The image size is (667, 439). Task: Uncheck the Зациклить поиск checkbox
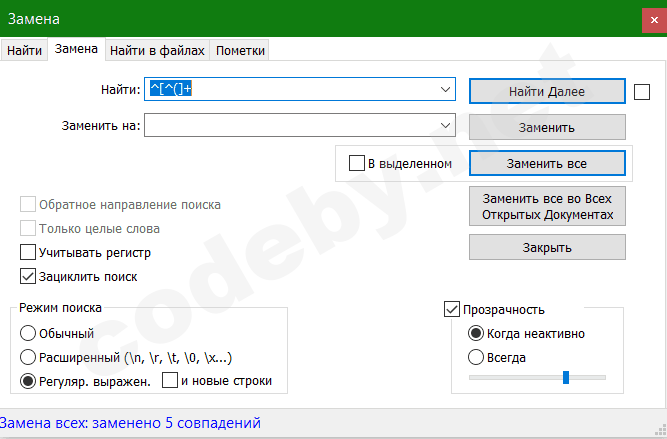tap(28, 277)
